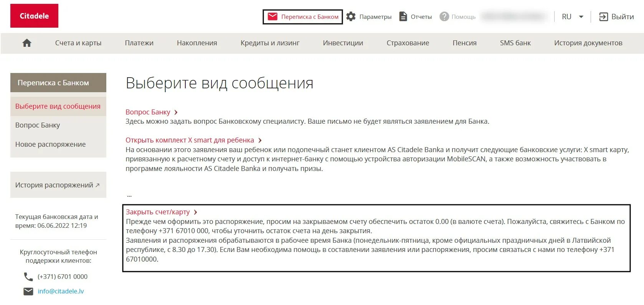Open Параметры settings link
Screen dimensions: 644x305
[x=375, y=17]
